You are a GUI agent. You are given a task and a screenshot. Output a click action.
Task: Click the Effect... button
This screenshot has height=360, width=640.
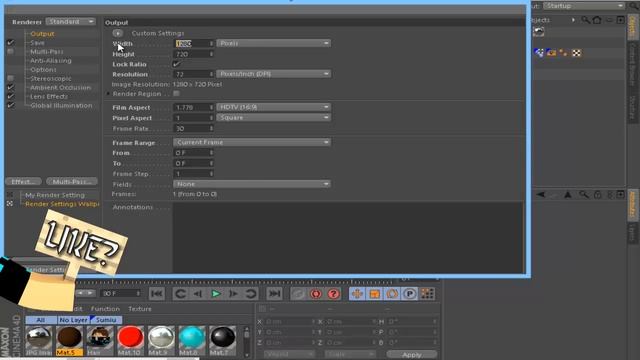click(23, 181)
